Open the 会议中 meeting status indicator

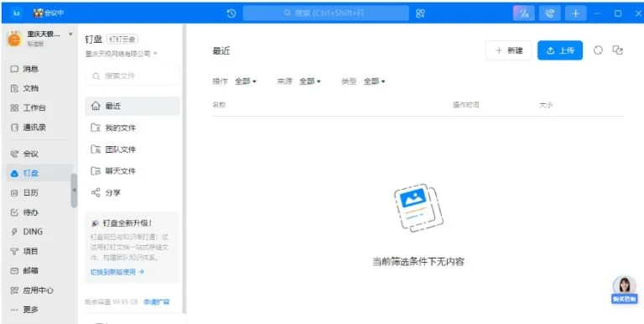49,13
